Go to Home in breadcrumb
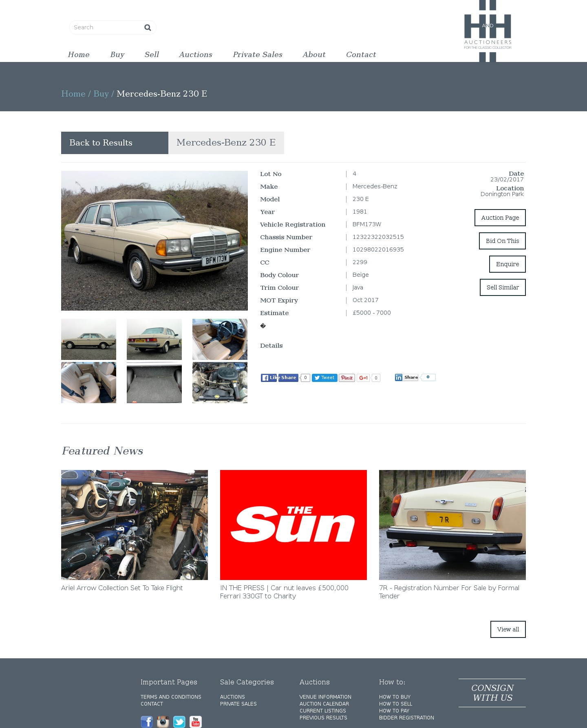 (x=73, y=94)
